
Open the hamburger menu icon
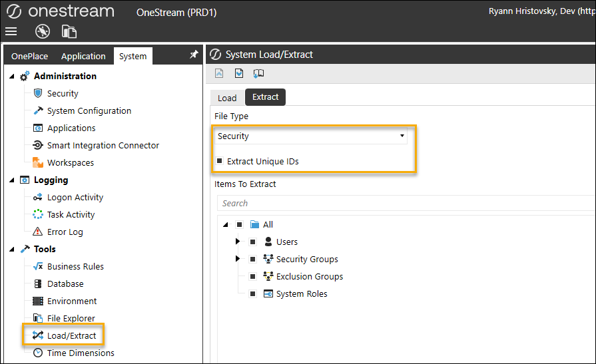tap(11, 31)
